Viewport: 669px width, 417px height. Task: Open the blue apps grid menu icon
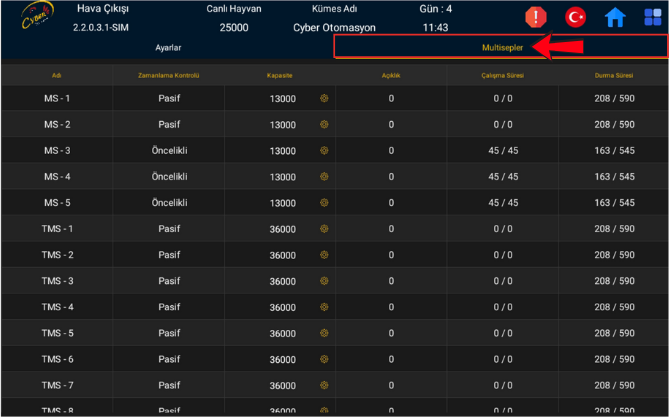click(653, 18)
